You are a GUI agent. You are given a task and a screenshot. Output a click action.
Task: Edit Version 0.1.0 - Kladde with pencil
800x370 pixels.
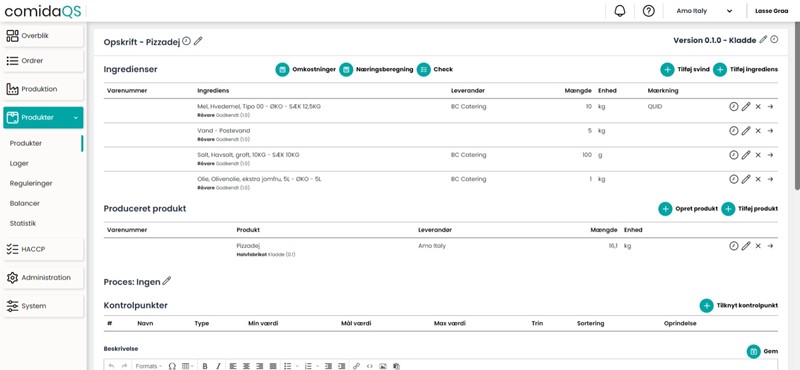click(763, 39)
